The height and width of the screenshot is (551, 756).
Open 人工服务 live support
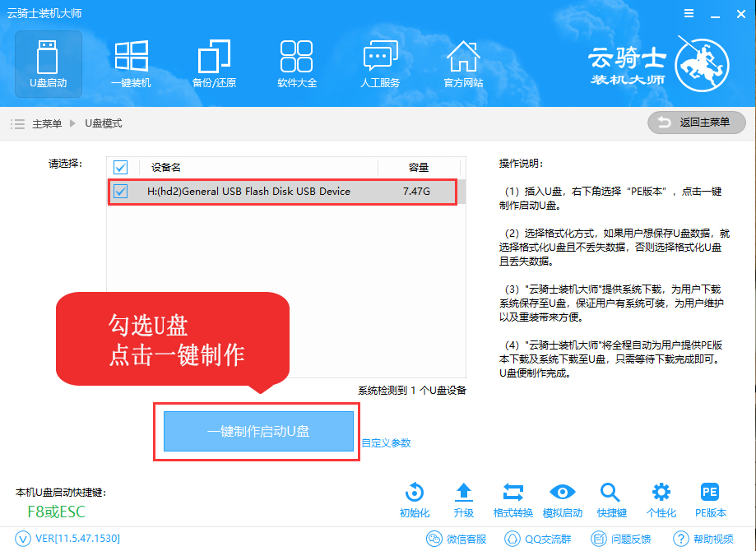[x=380, y=64]
